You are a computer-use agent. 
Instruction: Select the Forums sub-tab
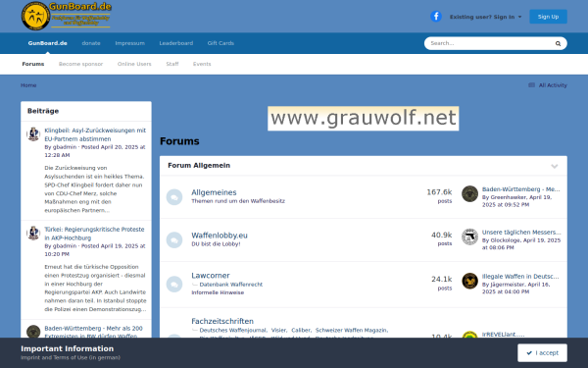pyautogui.click(x=33, y=64)
